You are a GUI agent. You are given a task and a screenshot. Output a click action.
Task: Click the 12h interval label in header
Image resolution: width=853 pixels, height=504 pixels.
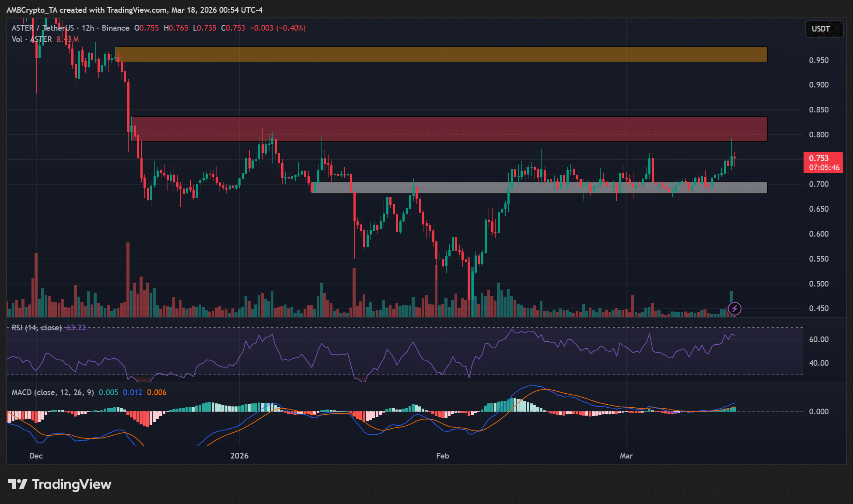tap(88, 28)
